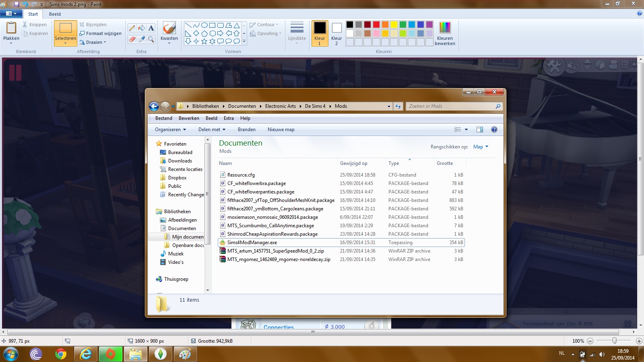Screen dimensions: 644x362
Task: Click the horizontal canvas scrollbar
Action: click(x=313, y=332)
